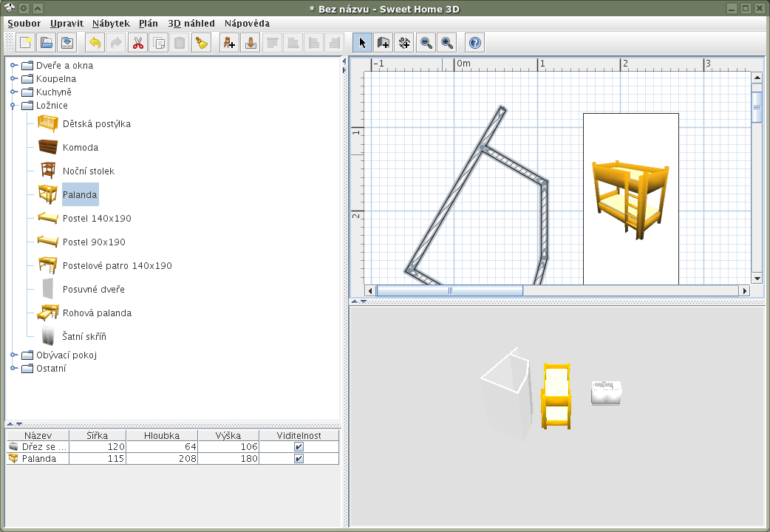770x532 pixels.
Task: Expand the Obývací pokoj category
Action: pos(14,355)
